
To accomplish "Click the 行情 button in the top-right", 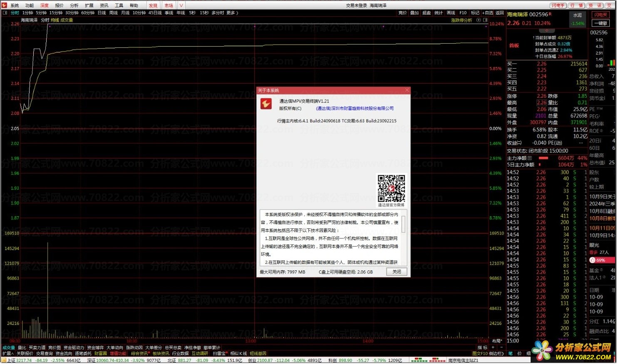I will pyautogui.click(x=576, y=5).
